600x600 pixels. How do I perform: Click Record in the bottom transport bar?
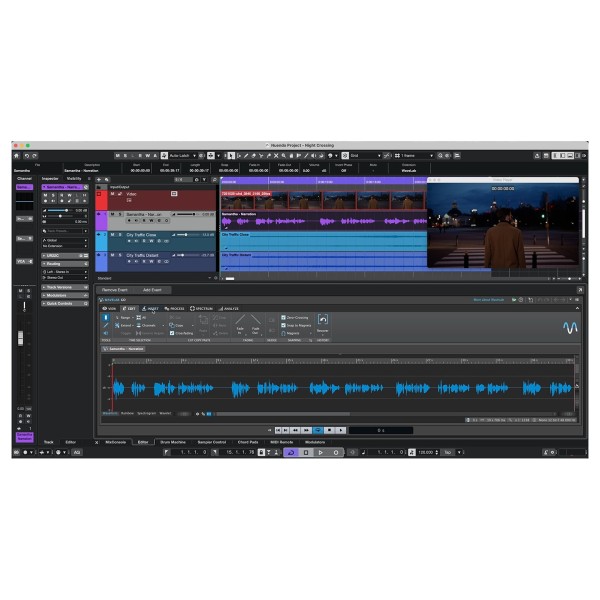(x=336, y=452)
